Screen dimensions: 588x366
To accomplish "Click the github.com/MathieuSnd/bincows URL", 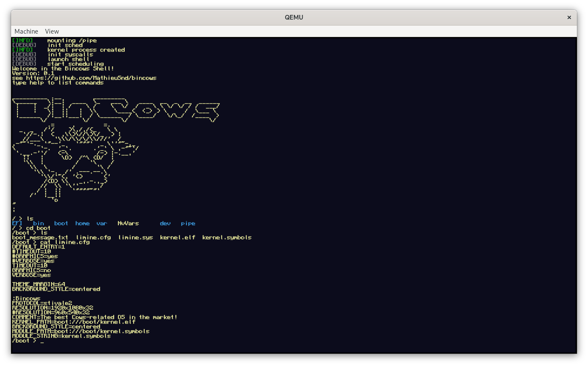I will pyautogui.click(x=91, y=78).
